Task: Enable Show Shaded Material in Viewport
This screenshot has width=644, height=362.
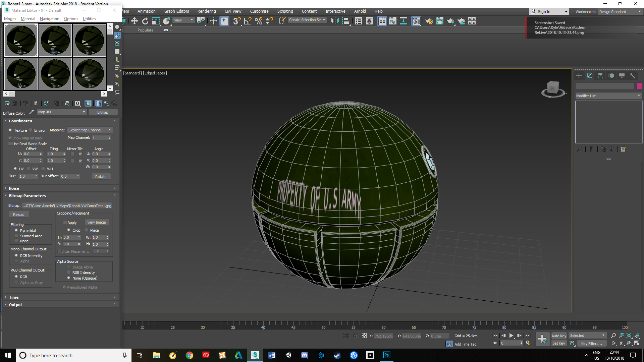Action: click(88, 103)
